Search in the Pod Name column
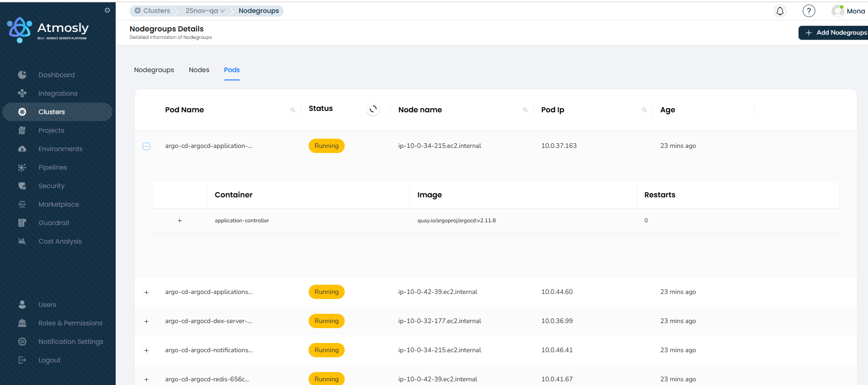Image resolution: width=868 pixels, height=385 pixels. 293,110
